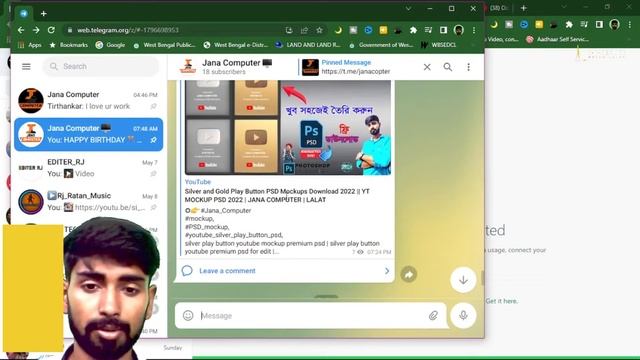Open the Extensions puzzle icon
This screenshot has height=360, width=640.
[x=413, y=30]
